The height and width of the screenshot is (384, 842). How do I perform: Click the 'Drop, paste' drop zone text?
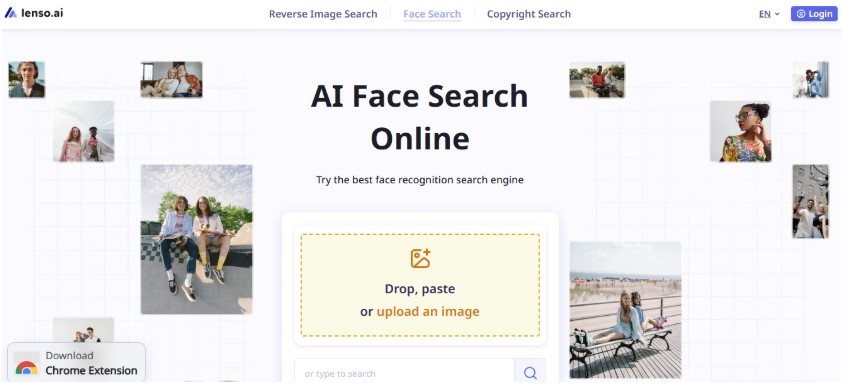[420, 289]
